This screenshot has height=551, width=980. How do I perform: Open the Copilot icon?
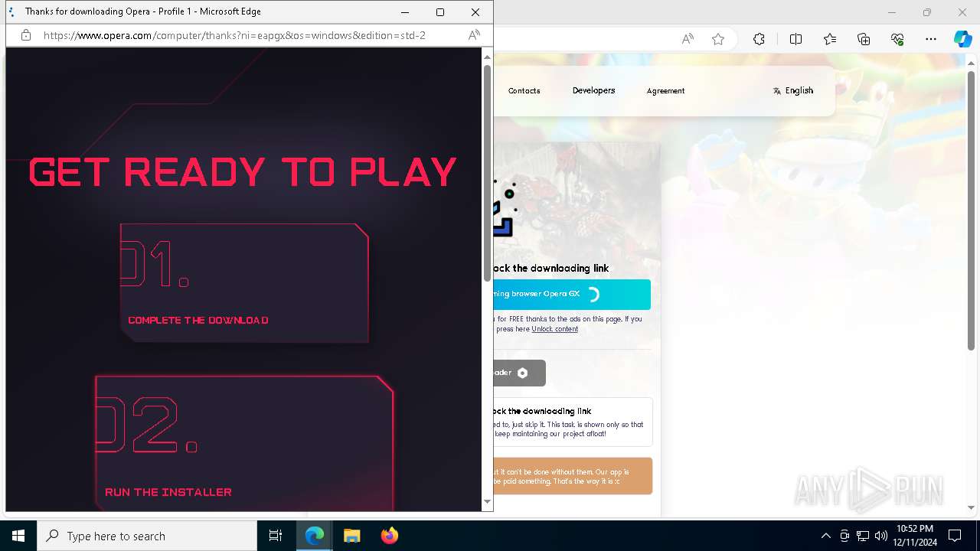[962, 39]
